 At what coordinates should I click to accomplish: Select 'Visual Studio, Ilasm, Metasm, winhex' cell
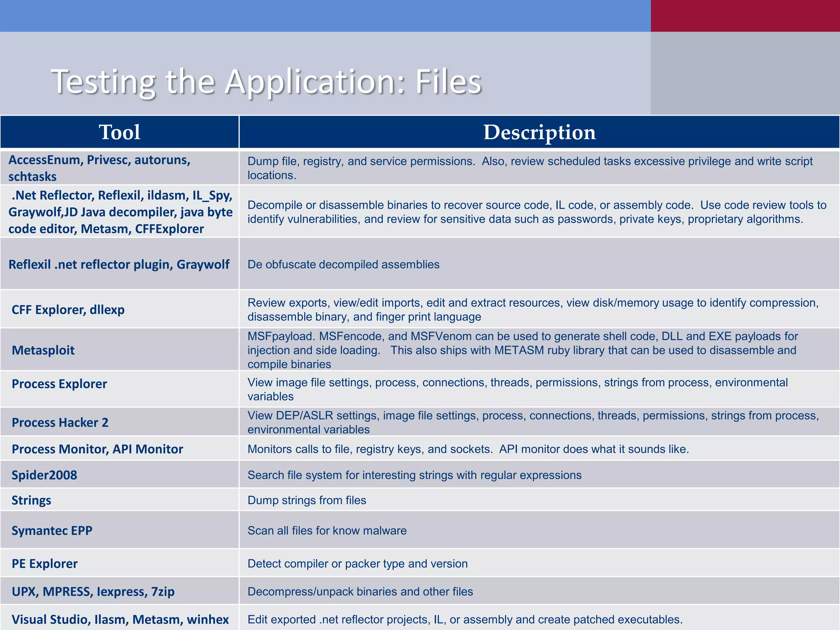(120, 618)
